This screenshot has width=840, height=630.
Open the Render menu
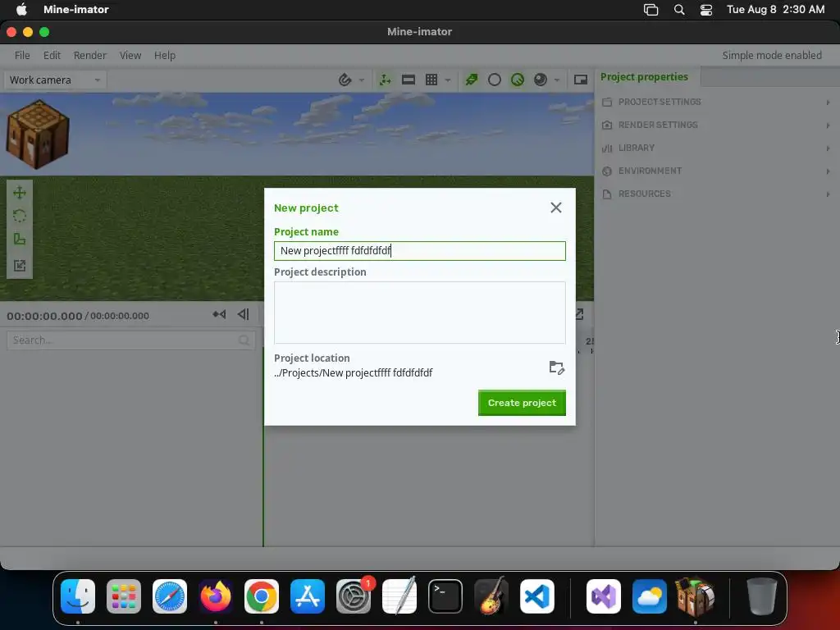90,55
